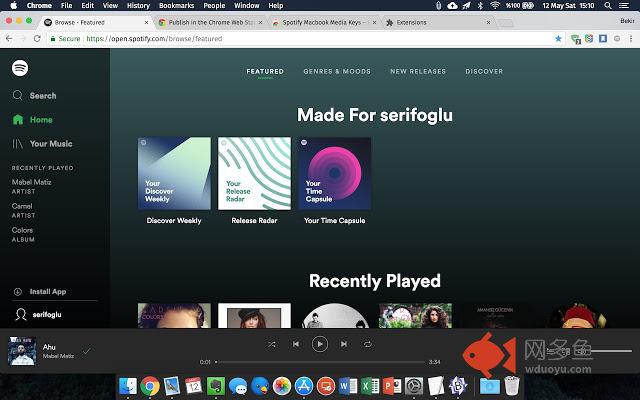Open recently played artist Mabel Matiz
640x400 pixels.
(x=31, y=182)
